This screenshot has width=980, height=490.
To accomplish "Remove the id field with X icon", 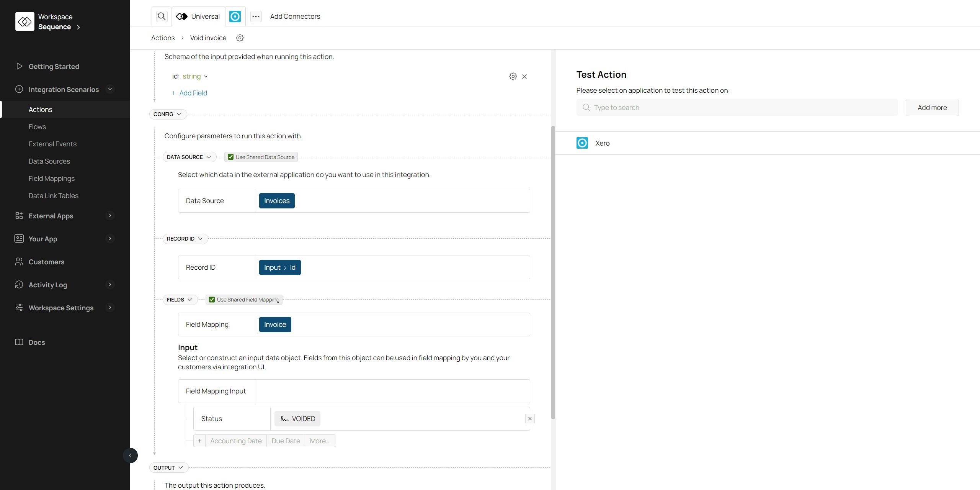I will (x=524, y=77).
